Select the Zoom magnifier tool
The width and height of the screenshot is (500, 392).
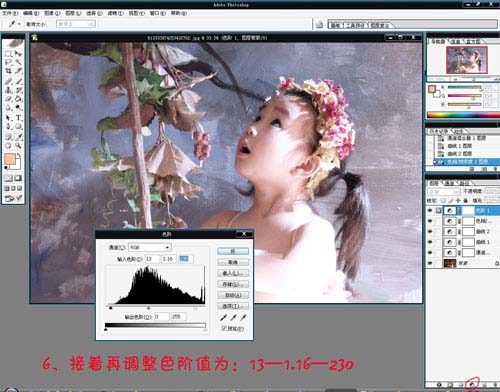[18, 146]
